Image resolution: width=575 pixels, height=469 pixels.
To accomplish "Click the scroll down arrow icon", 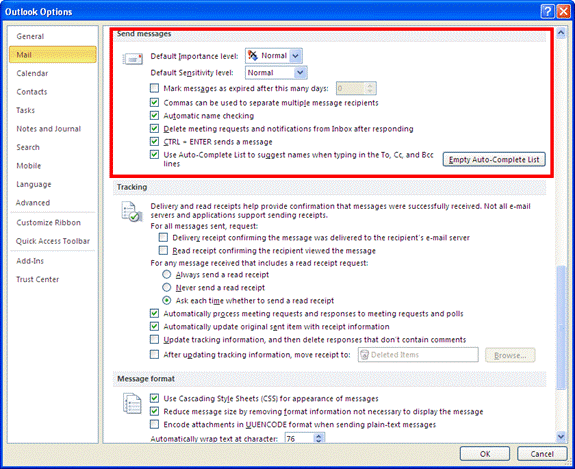I will click(x=561, y=436).
